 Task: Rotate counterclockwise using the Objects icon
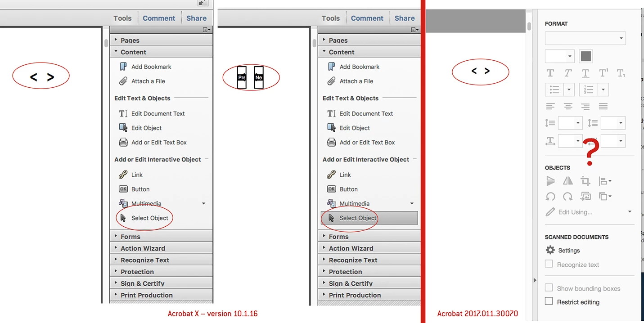(550, 196)
